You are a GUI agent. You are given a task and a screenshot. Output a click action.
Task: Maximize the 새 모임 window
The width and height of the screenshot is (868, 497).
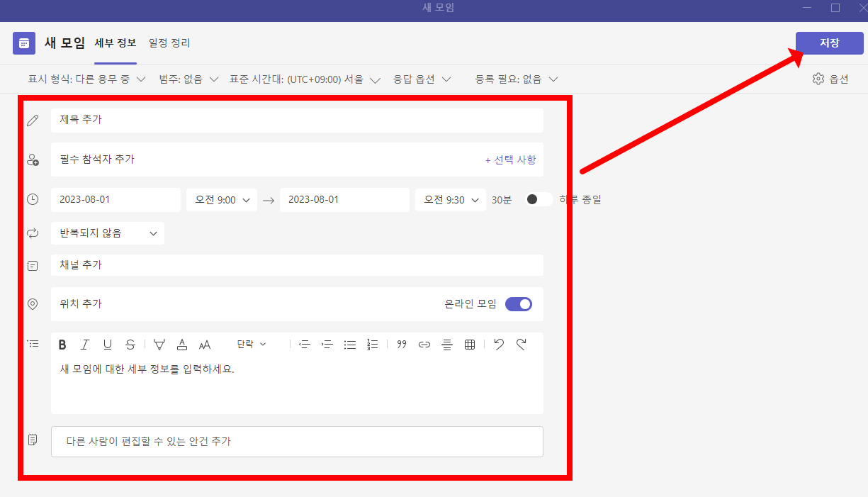[x=835, y=8]
